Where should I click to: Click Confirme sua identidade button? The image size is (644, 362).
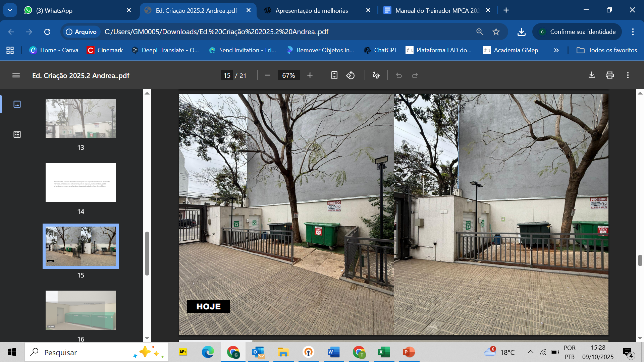[577, 32]
